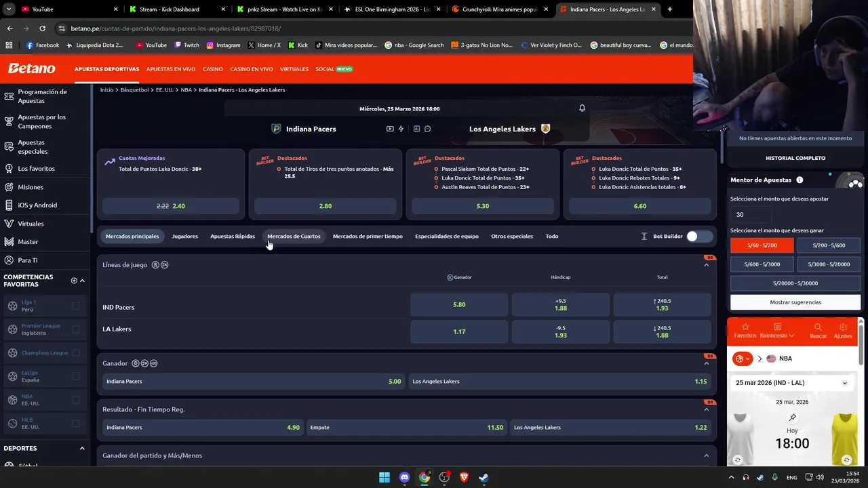The image size is (868, 488).
Task: Check the Liga 1 Perú checkbox
Action: pos(75,306)
